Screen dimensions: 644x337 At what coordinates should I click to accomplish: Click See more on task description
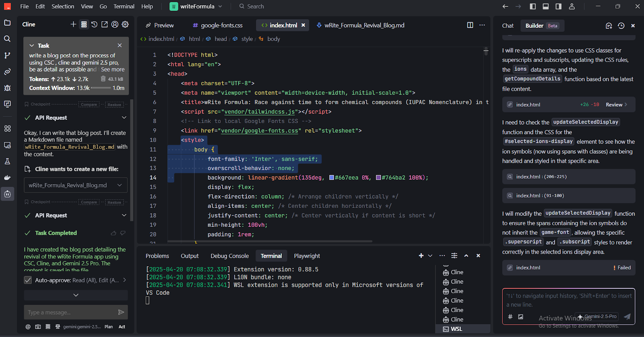click(113, 70)
